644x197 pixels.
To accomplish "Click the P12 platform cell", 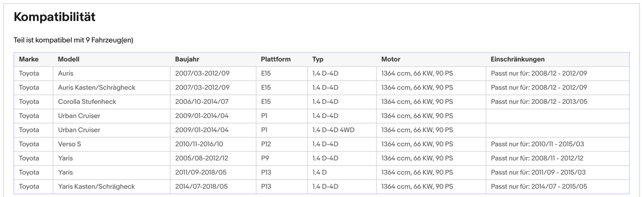I will coord(266,144).
